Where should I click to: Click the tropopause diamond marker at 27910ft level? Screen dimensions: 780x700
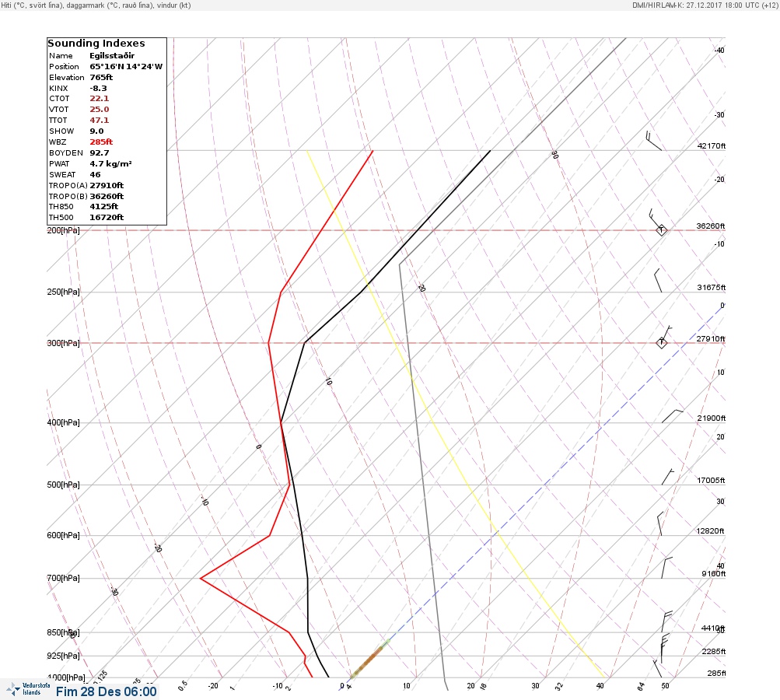pos(661,342)
